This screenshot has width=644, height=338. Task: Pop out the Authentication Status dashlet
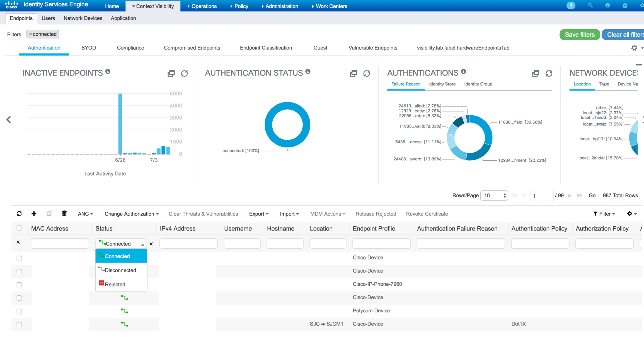pyautogui.click(x=353, y=73)
